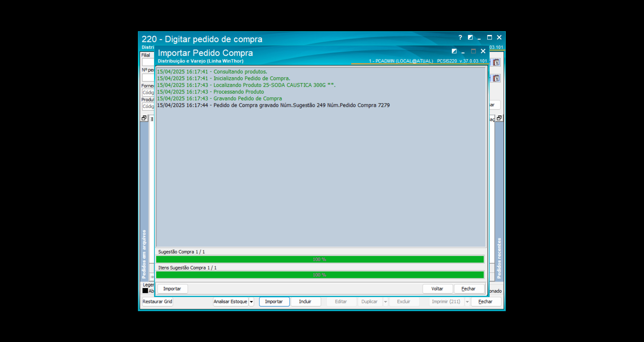Screen dimensions: 644x342
Task: Click Importar in the 220 window bottom bar
Action: pyautogui.click(x=274, y=301)
